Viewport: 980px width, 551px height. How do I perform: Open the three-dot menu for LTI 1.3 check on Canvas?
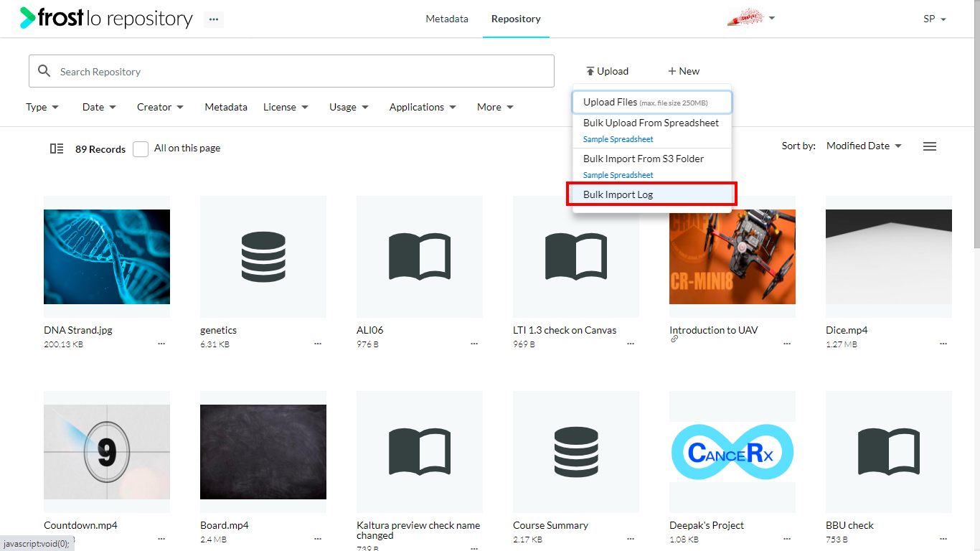pos(631,344)
